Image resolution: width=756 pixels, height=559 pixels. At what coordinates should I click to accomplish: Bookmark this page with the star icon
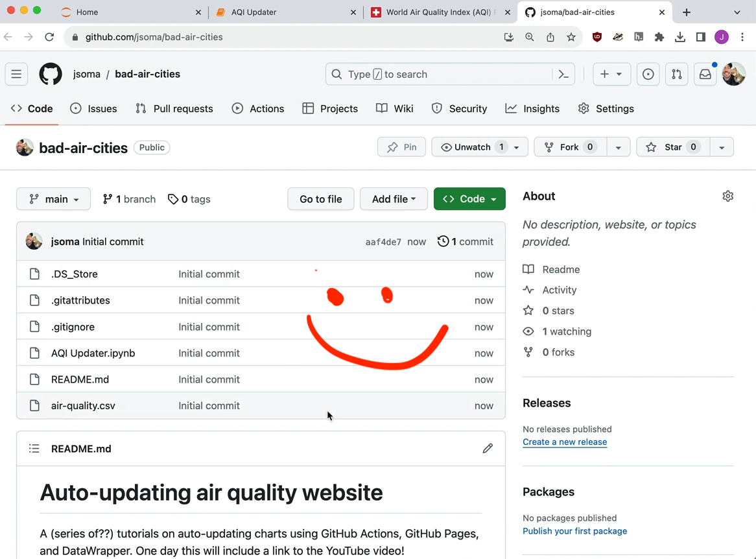(571, 37)
